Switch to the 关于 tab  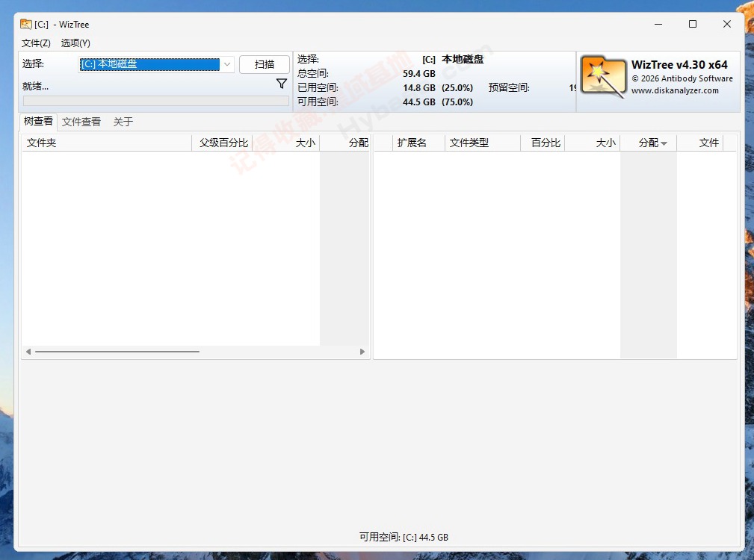(x=123, y=121)
